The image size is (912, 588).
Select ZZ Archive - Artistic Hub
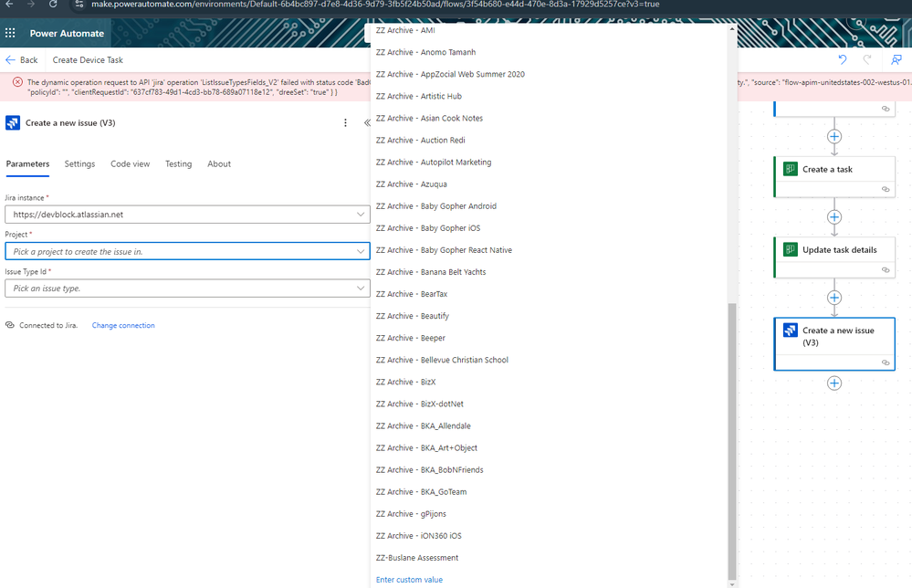419,97
